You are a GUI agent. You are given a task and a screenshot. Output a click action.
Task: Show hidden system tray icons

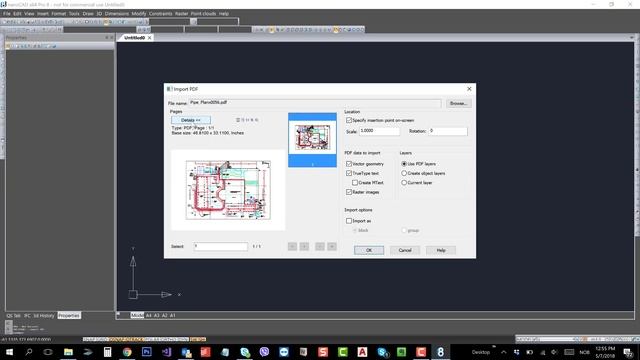click(x=504, y=352)
